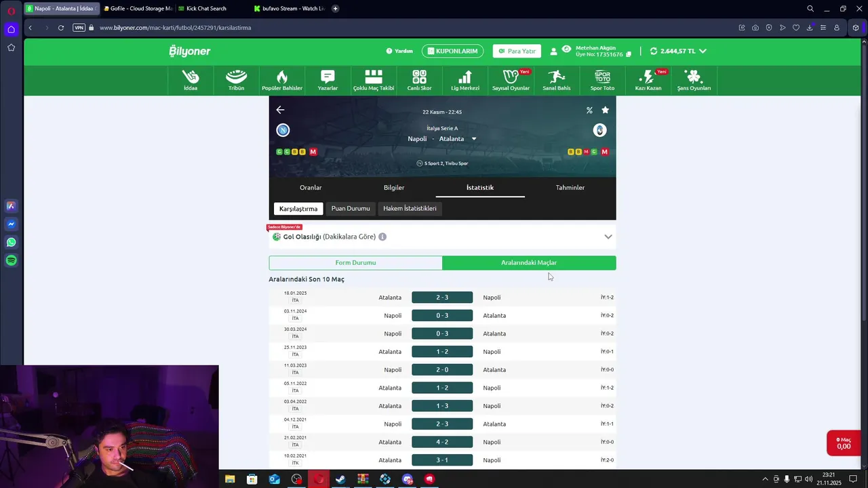Open WhatsApp in Opera sidebar

pos(12,242)
